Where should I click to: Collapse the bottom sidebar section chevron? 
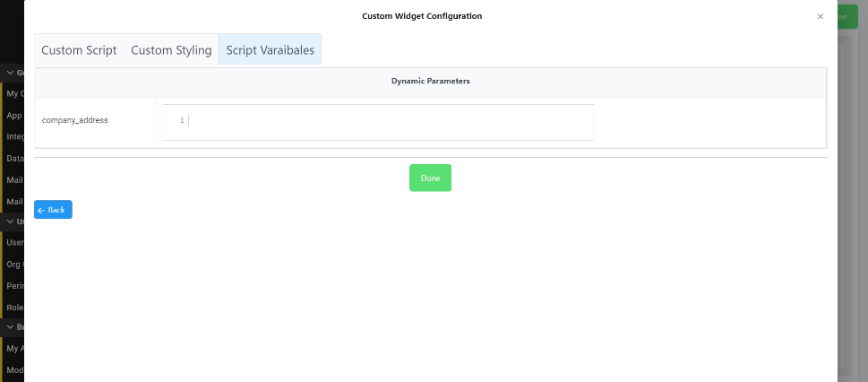[10, 327]
